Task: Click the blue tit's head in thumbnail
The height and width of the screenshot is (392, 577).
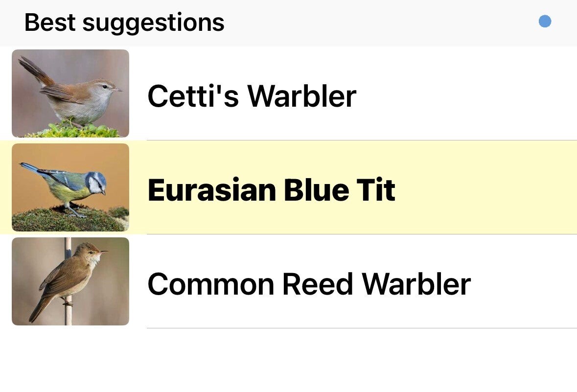Action: coord(96,182)
